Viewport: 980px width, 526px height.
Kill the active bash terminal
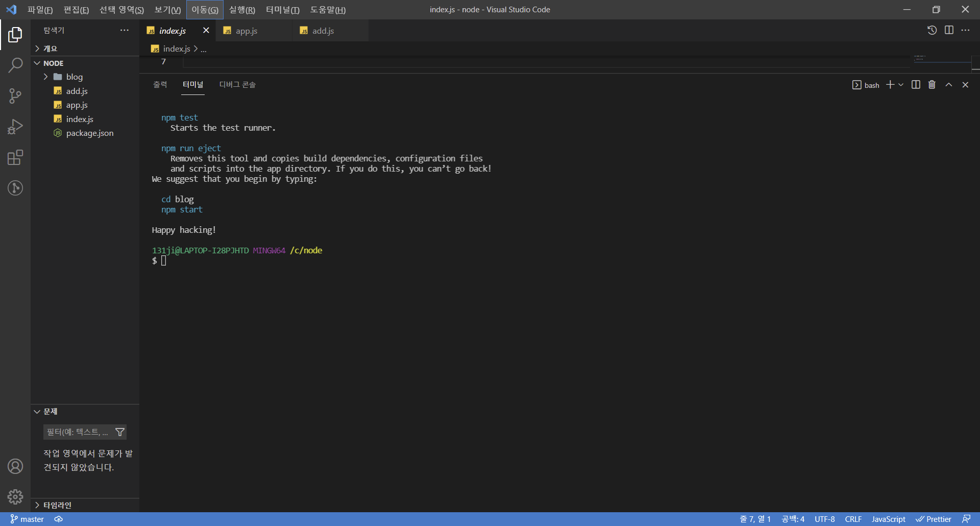[x=932, y=85]
